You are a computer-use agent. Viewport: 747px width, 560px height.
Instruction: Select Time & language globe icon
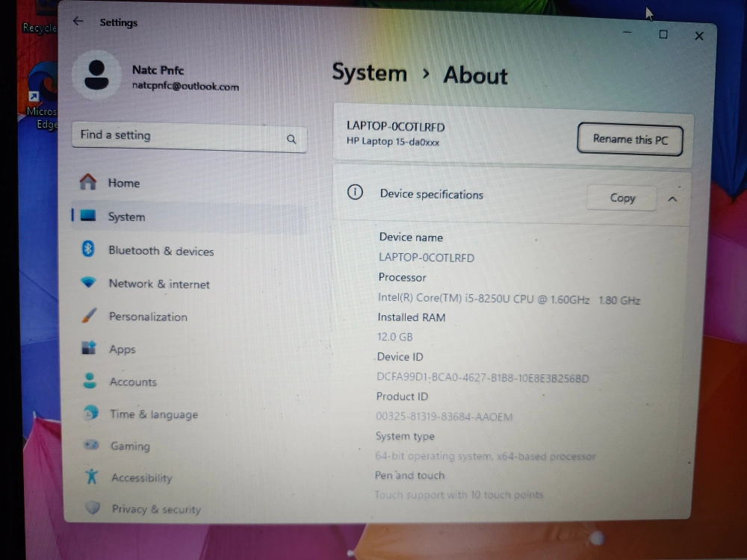90,413
